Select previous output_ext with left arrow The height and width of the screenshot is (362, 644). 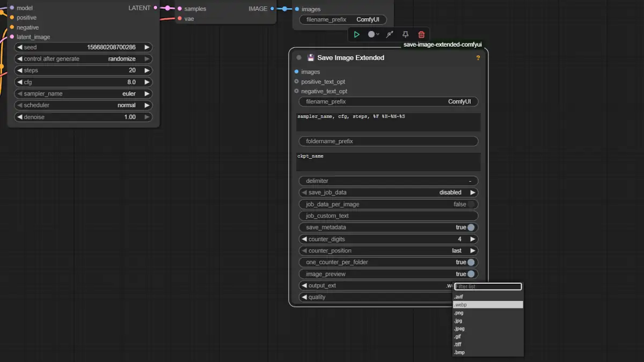coord(304,286)
